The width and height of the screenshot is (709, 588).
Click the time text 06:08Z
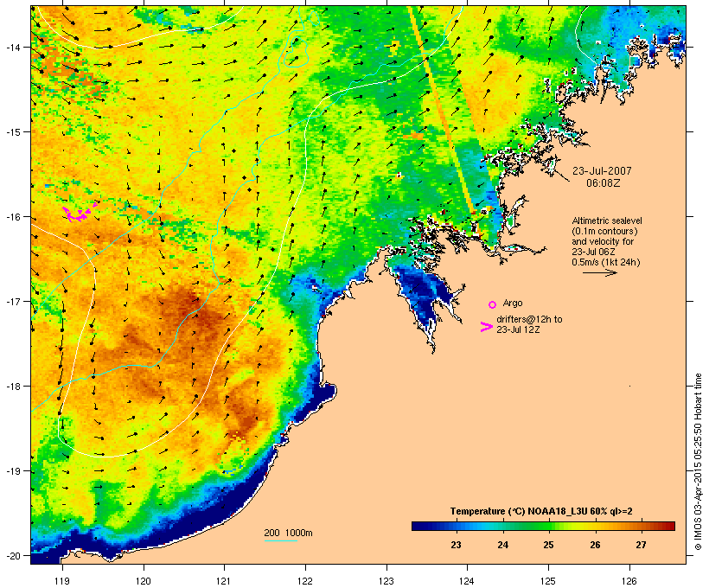coord(604,183)
